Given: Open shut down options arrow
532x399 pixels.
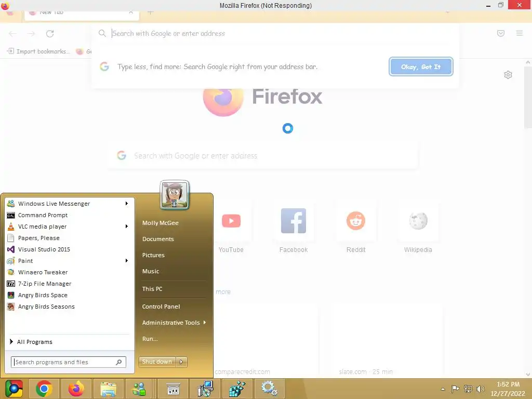Looking at the screenshot, I should point(181,362).
